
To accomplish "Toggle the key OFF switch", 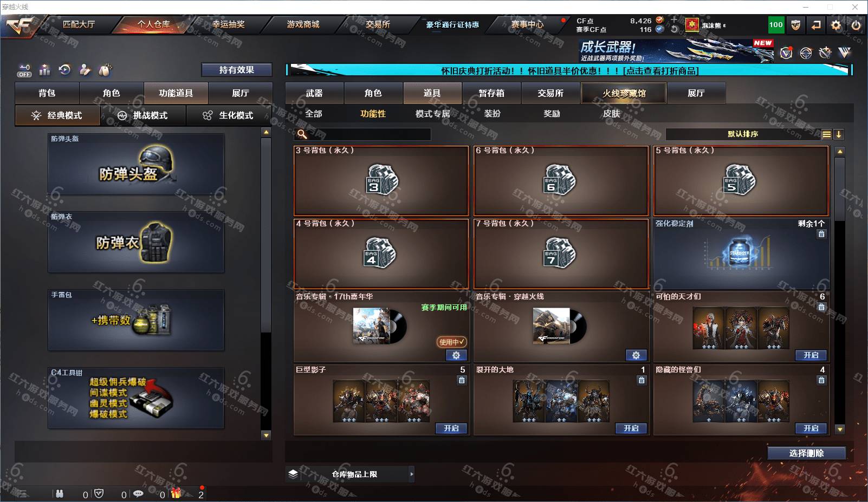I will [x=24, y=70].
